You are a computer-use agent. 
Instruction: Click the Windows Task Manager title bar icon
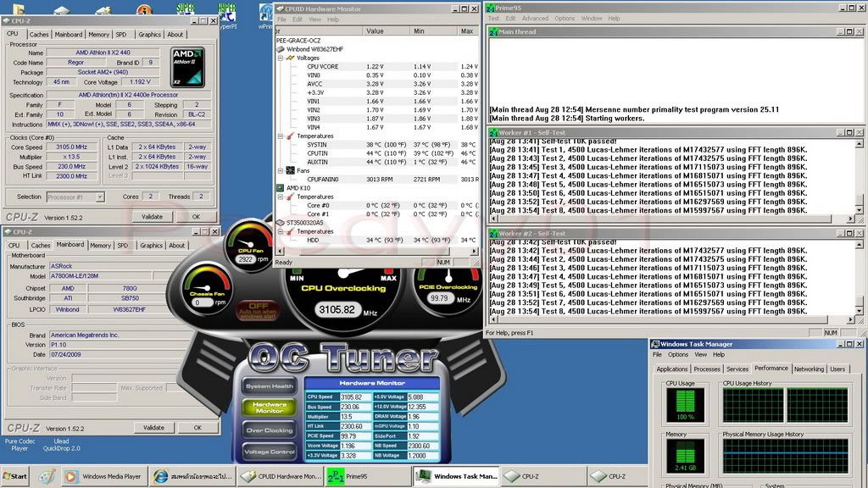tap(655, 344)
